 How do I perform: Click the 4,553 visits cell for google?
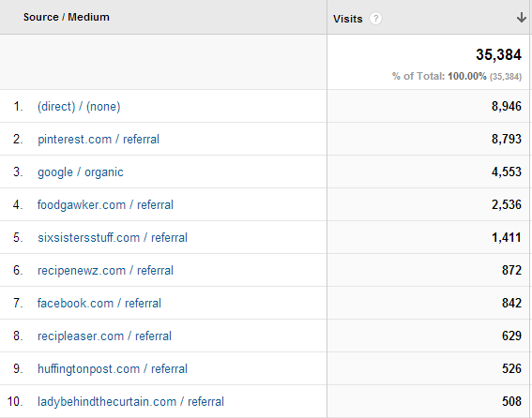point(507,172)
